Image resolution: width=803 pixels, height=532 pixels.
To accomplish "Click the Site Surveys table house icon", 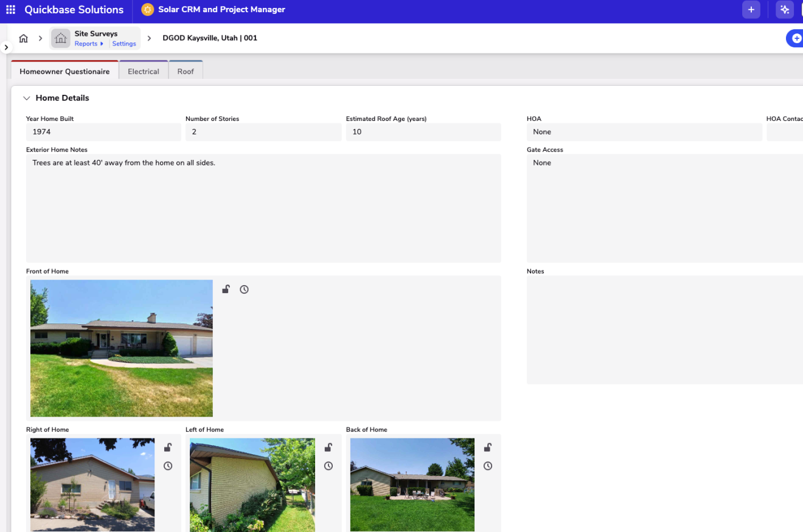I will coord(61,38).
